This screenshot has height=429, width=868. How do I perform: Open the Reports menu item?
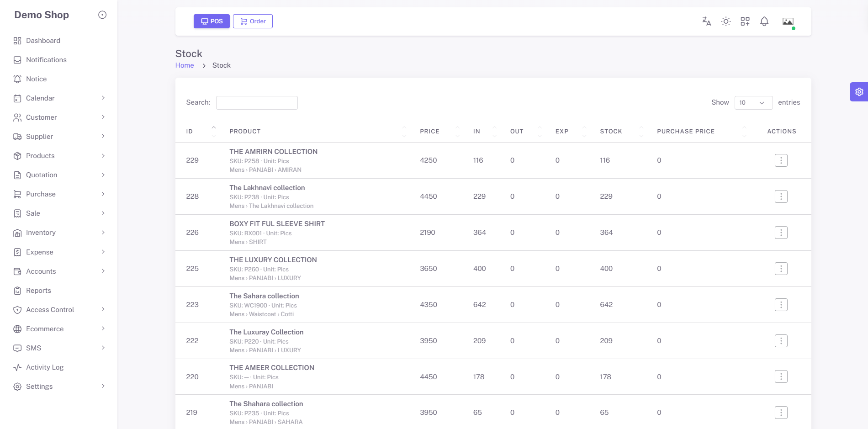coord(59,291)
